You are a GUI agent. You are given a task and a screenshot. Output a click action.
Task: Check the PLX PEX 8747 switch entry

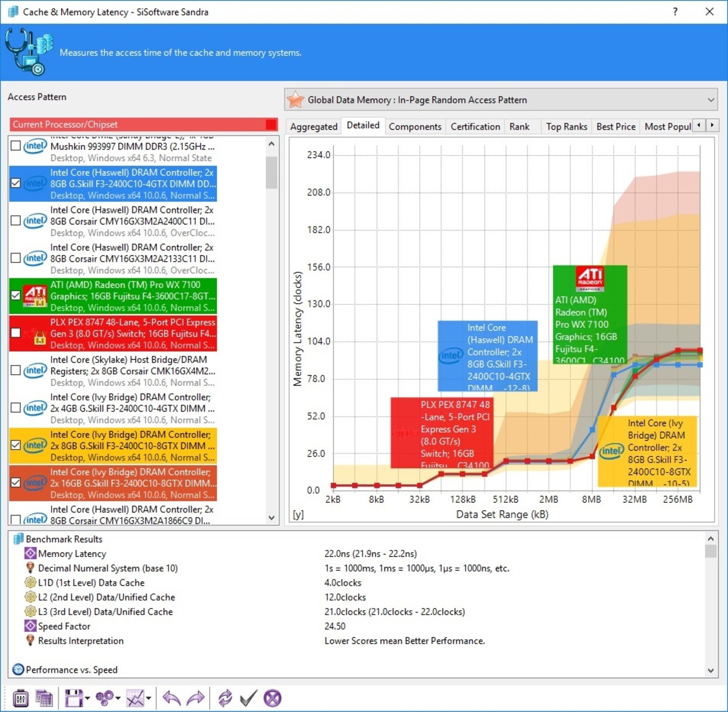pyautogui.click(x=16, y=333)
